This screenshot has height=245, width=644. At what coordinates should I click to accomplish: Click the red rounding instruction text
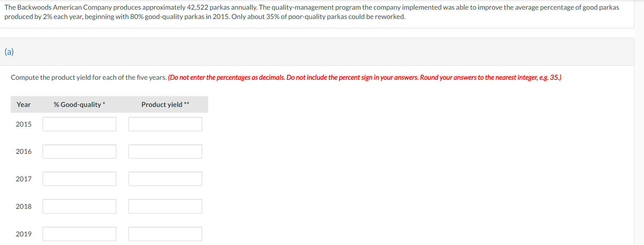pyautogui.click(x=365, y=78)
